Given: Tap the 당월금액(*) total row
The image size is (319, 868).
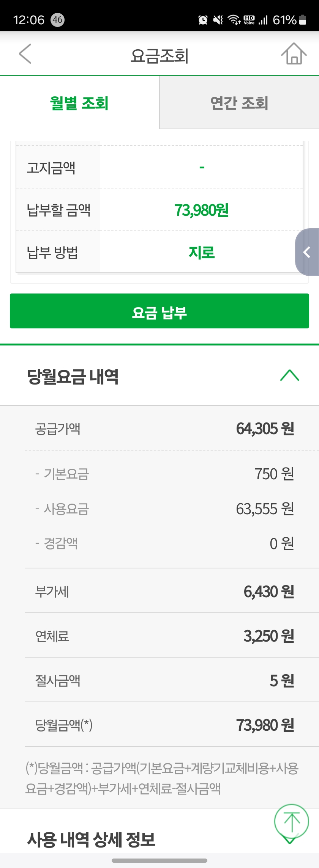Looking at the screenshot, I should tap(164, 725).
